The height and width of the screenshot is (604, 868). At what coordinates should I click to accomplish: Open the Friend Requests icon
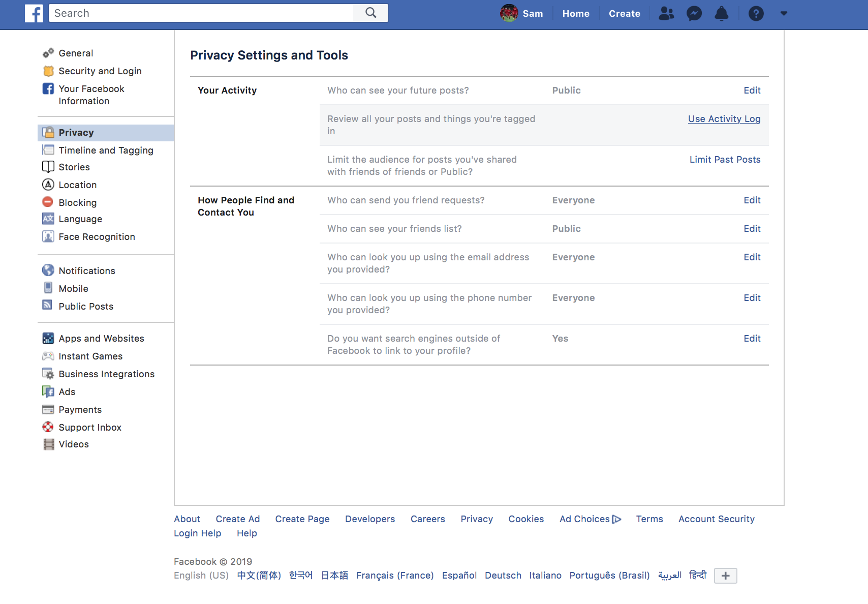[x=666, y=13]
